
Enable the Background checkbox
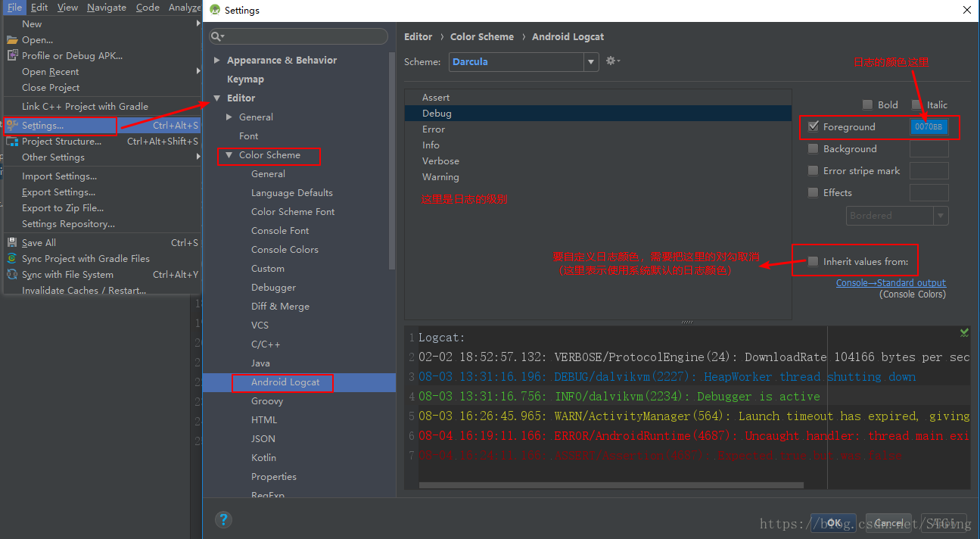(814, 149)
